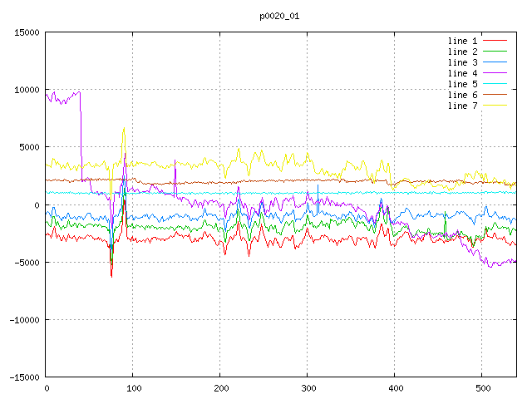Click the 10000 y-axis tick label
Image resolution: width=532 pixels, height=399 pixels.
(x=26, y=90)
